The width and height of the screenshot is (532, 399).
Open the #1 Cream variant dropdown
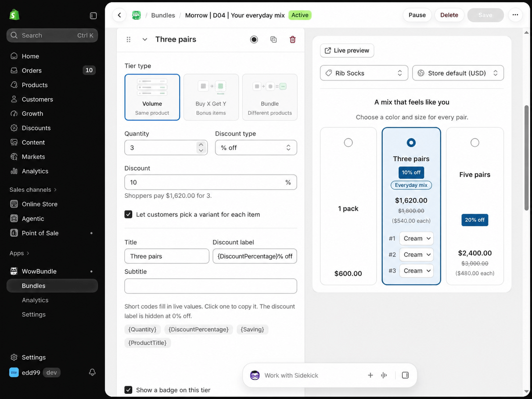(416, 238)
